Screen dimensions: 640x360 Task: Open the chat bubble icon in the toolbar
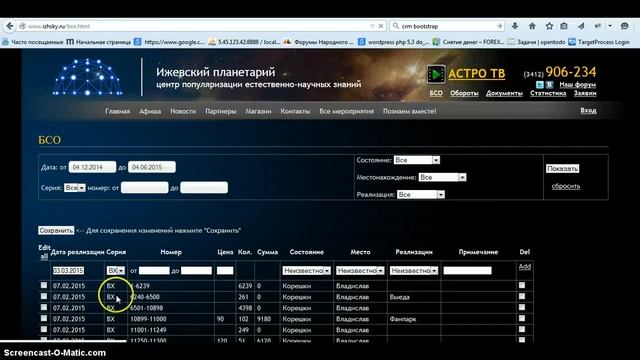[x=624, y=26]
